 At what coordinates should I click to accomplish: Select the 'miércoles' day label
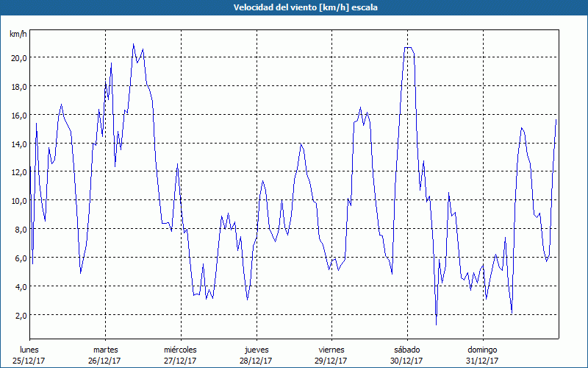180,350
